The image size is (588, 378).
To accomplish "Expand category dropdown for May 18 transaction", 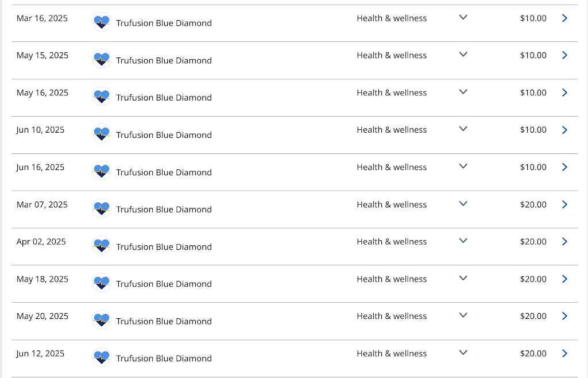I will 463,279.
